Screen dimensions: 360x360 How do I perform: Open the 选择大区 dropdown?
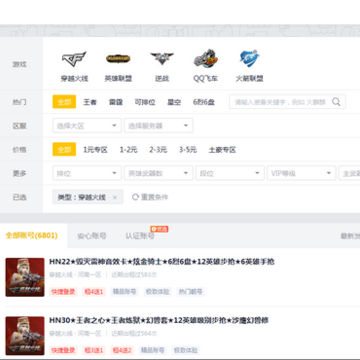(x=87, y=126)
